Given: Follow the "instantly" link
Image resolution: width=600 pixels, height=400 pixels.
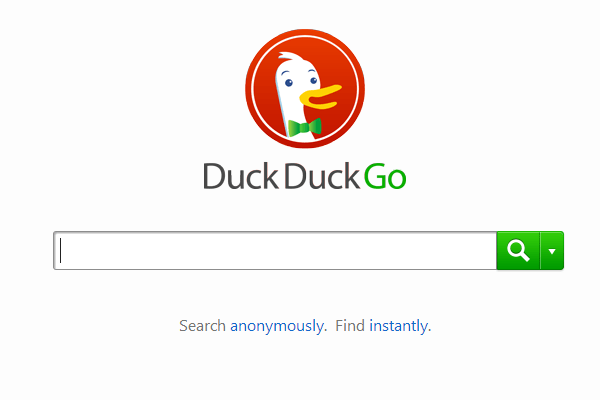Looking at the screenshot, I should pos(399,326).
